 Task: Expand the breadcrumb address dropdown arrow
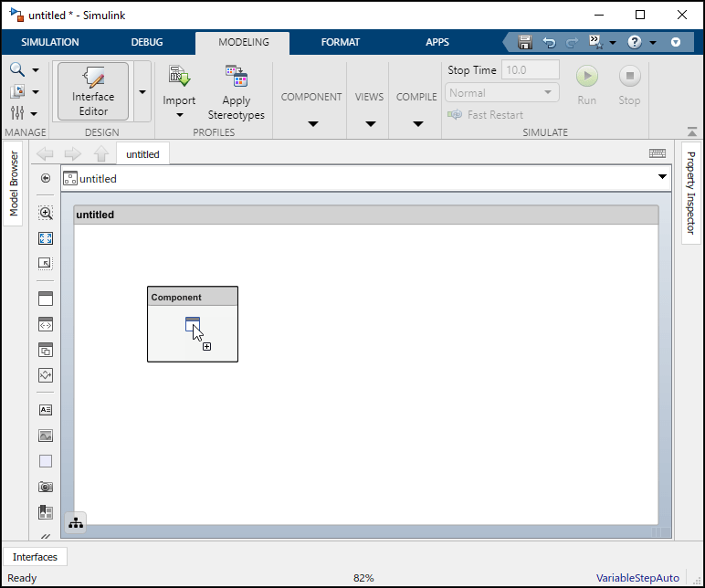coord(662,176)
